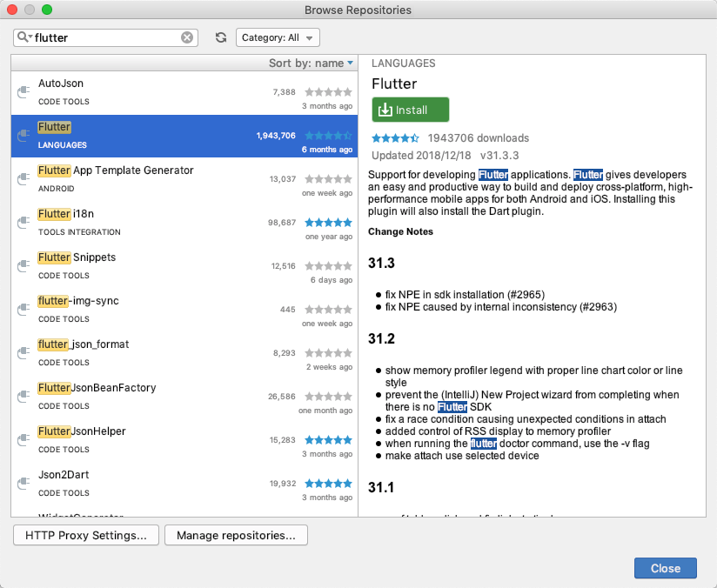Click in the plugin search field

(106, 37)
